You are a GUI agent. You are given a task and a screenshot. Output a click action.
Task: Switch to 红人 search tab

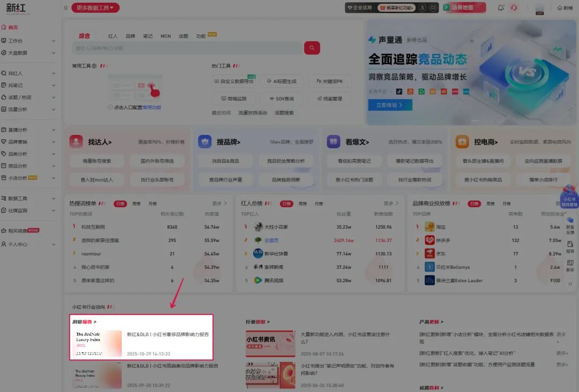click(113, 36)
